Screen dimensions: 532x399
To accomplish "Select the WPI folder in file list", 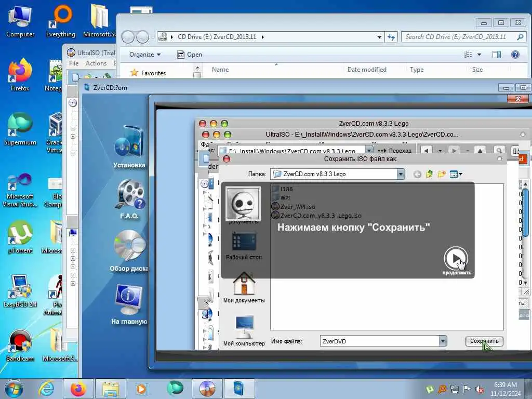I will 281,198.
